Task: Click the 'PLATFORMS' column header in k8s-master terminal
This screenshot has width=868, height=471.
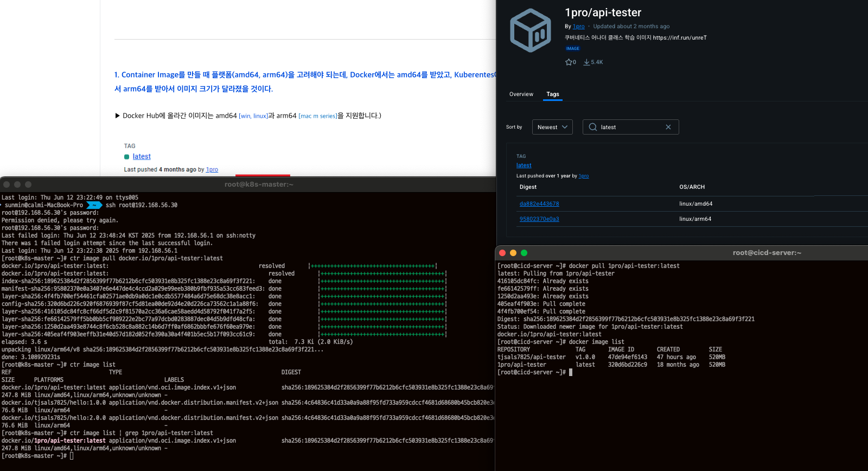Action: (x=49, y=380)
